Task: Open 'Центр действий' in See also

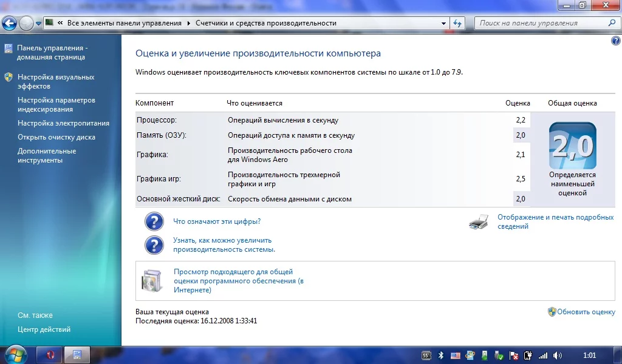Action: click(44, 329)
